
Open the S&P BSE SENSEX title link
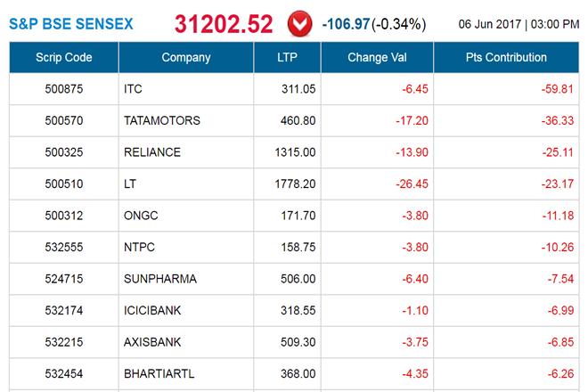71,22
